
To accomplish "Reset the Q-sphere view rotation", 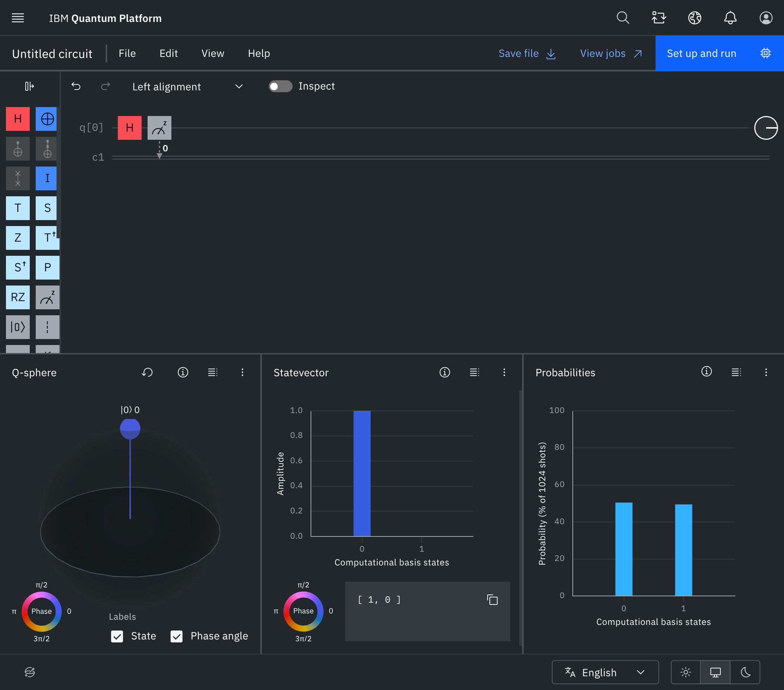I will [147, 372].
